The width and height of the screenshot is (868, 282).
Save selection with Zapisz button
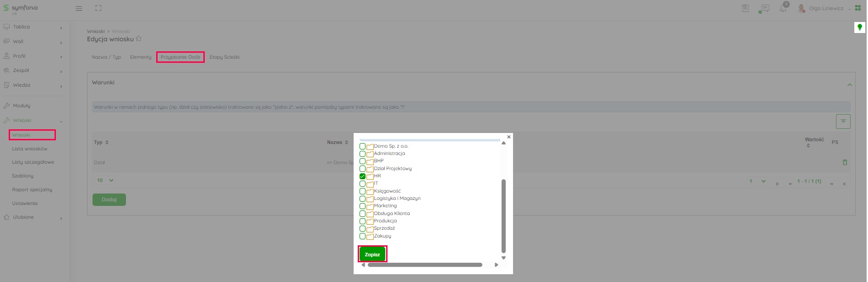pyautogui.click(x=372, y=254)
